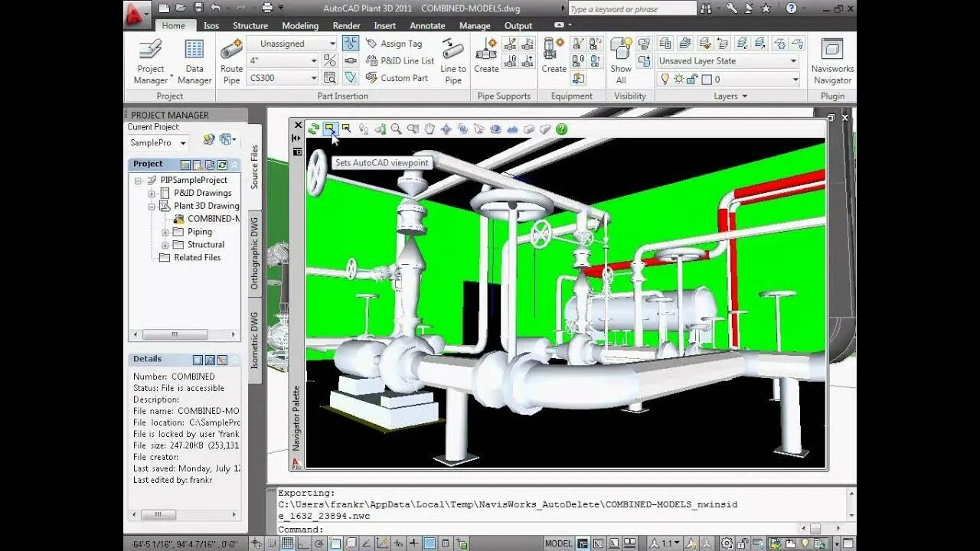Show All in the Visibility panel
The image size is (980, 551).
[621, 61]
